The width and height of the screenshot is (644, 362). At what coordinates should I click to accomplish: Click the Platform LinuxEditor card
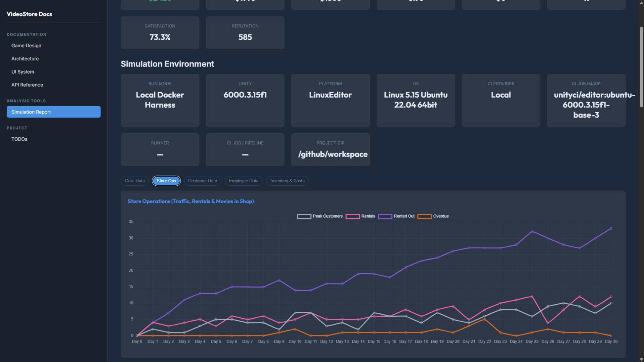pos(330,100)
